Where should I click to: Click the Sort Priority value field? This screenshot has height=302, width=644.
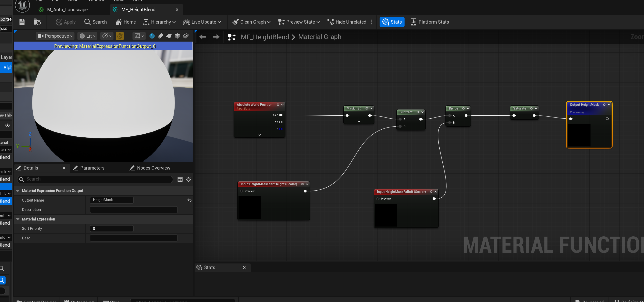(111, 228)
